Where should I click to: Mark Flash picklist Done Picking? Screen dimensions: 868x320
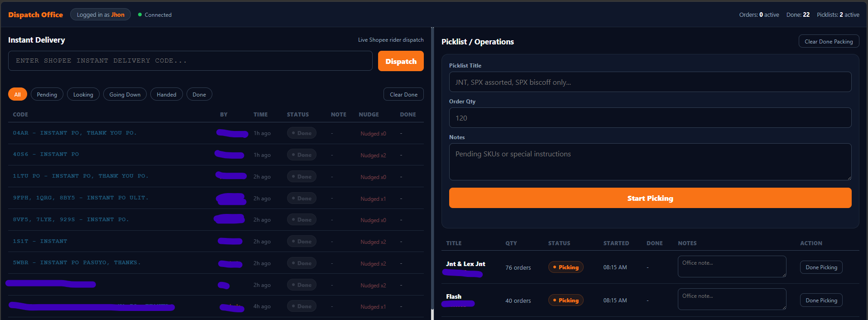[x=821, y=301]
